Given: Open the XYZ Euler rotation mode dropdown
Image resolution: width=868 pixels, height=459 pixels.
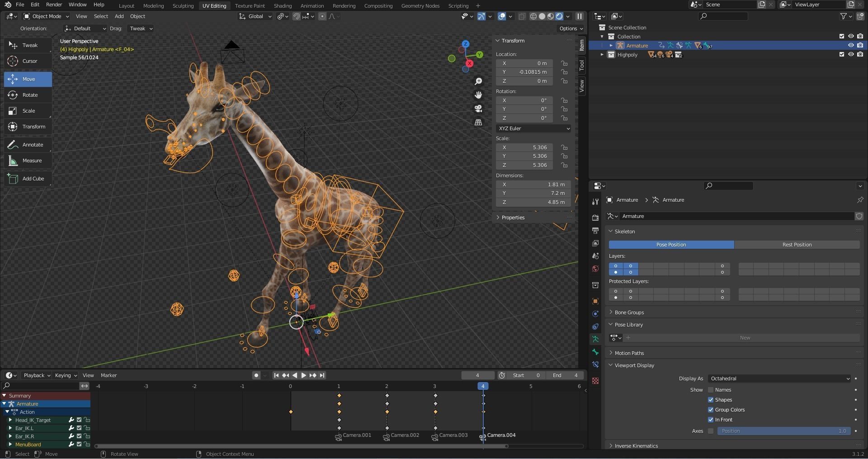Looking at the screenshot, I should 533,128.
